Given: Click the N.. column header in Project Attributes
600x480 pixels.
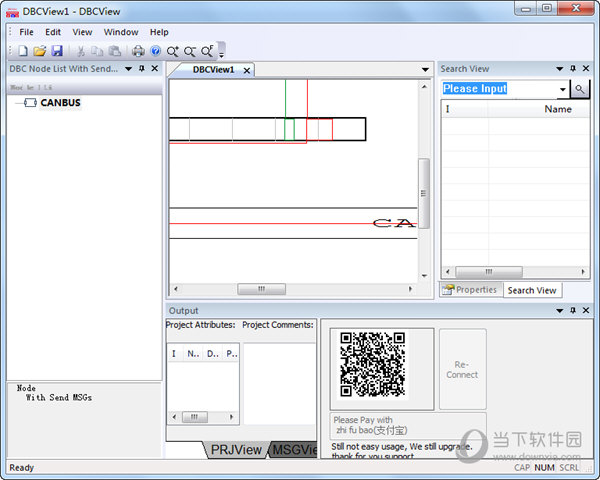Looking at the screenshot, I should (193, 354).
